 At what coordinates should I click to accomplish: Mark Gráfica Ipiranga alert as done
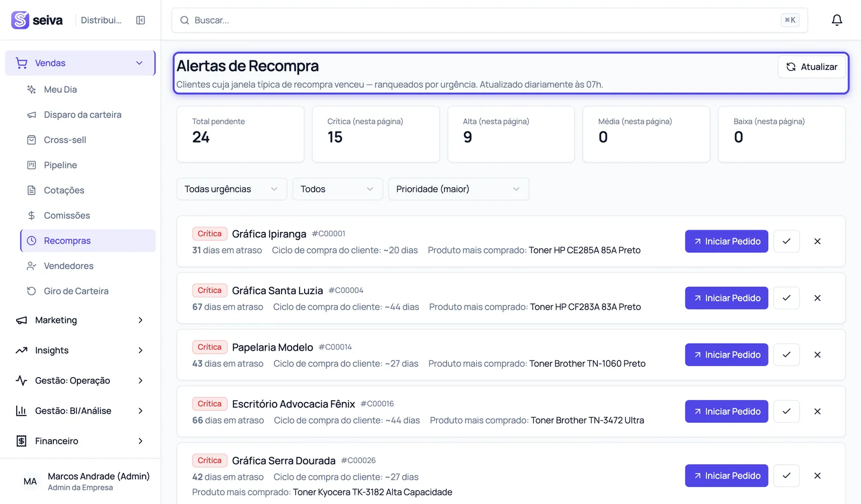[x=786, y=242]
